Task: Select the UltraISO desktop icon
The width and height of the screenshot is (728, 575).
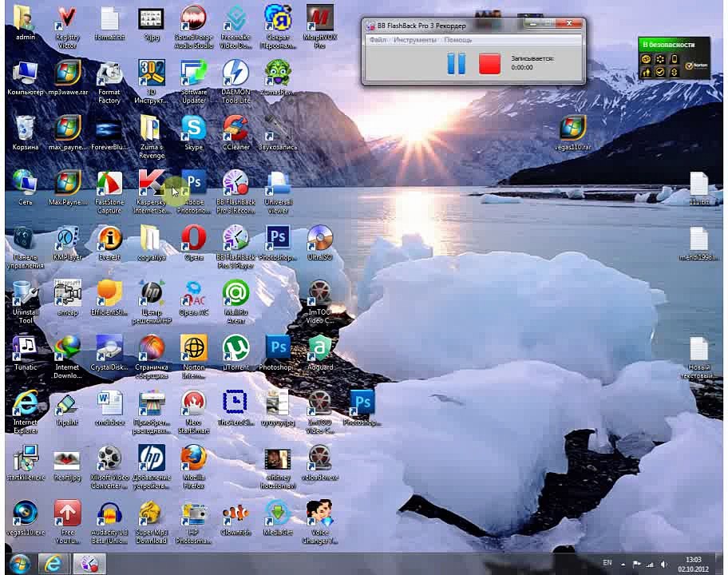Action: 320,243
